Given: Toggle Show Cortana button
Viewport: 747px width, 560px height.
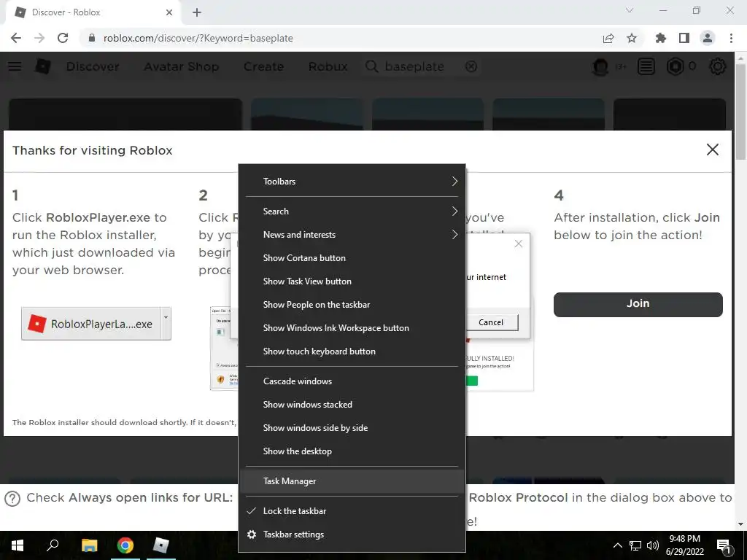Looking at the screenshot, I should point(352,257).
